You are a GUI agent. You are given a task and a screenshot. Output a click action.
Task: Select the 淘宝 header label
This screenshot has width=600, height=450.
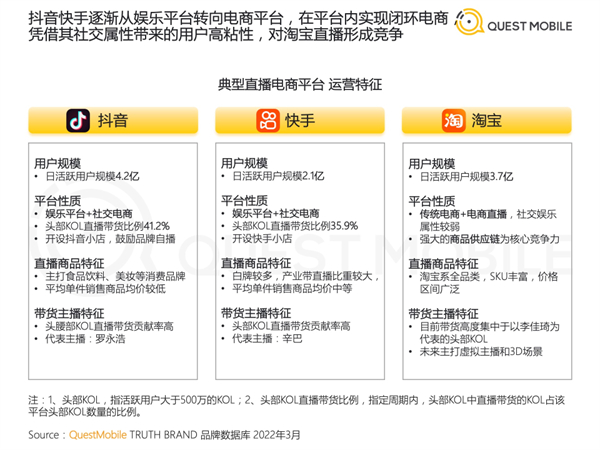tap(486, 121)
